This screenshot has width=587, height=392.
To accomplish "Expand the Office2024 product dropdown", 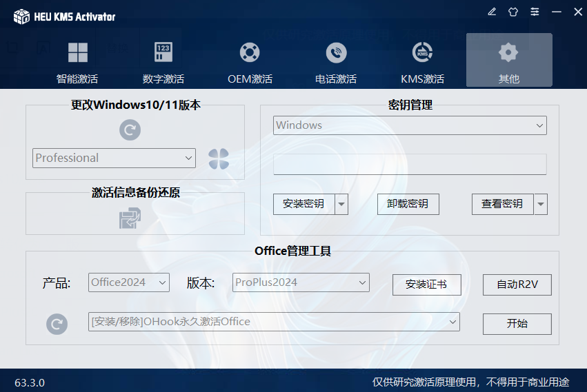I will point(129,282).
